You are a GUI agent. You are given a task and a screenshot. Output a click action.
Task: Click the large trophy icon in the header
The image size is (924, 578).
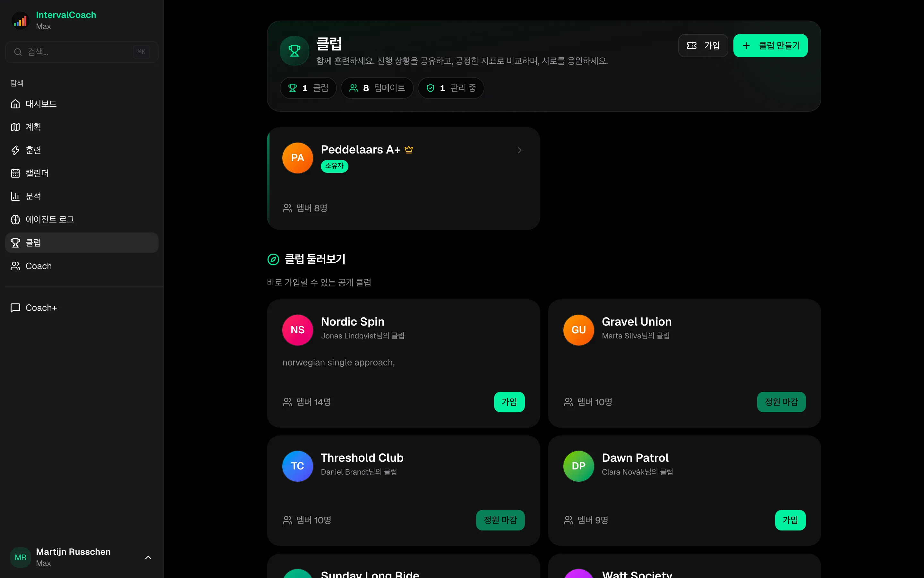click(295, 51)
